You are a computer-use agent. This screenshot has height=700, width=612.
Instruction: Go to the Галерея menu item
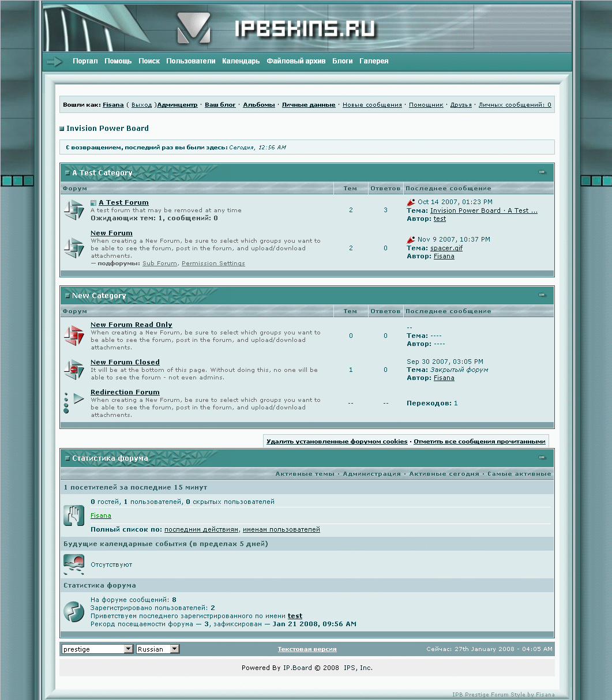[x=374, y=61]
